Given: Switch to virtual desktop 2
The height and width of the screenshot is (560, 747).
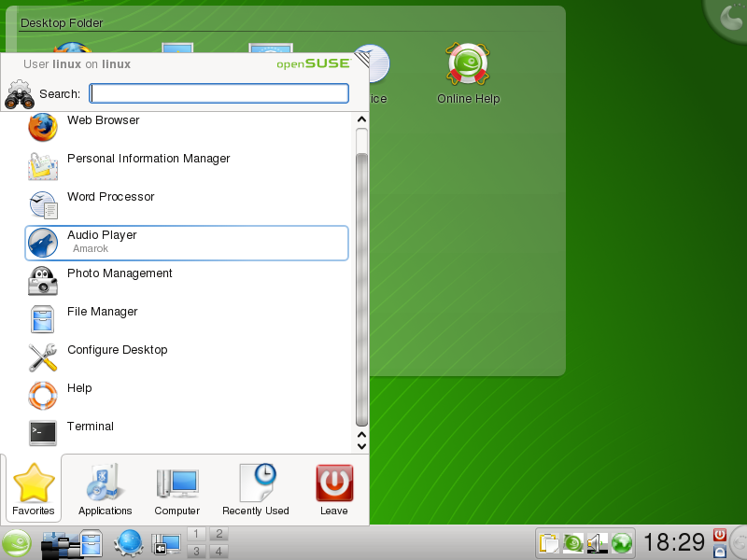Looking at the screenshot, I should pyautogui.click(x=219, y=534).
